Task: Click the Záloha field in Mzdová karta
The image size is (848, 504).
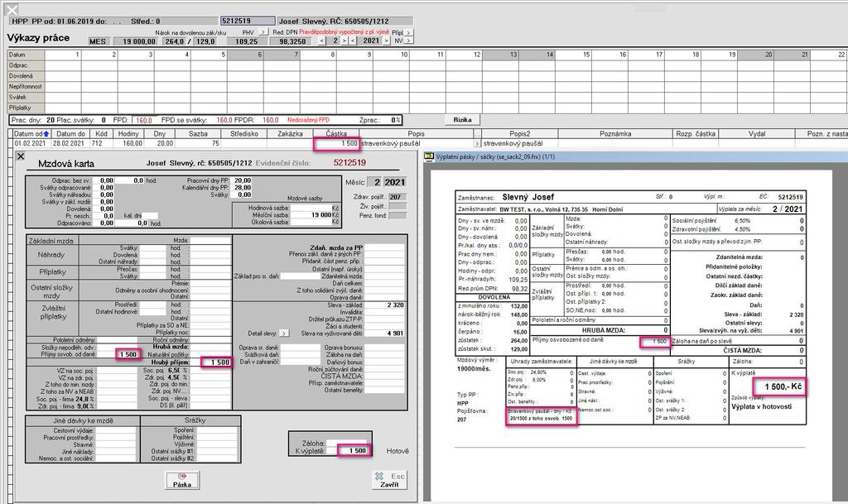Action: 349,443
